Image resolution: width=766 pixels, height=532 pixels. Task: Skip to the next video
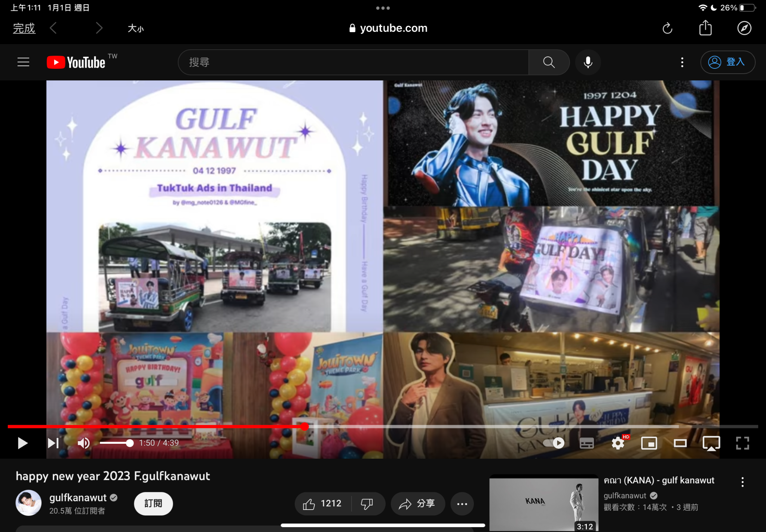pyautogui.click(x=53, y=443)
